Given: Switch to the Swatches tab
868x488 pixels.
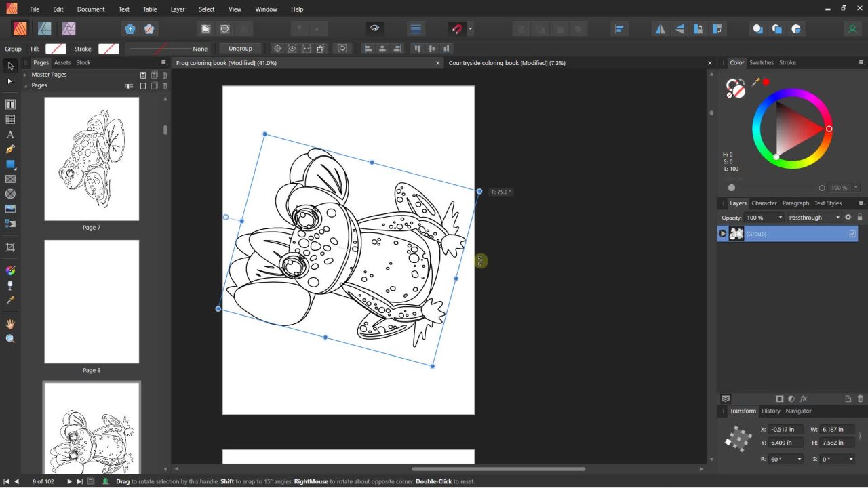Looking at the screenshot, I should point(761,62).
